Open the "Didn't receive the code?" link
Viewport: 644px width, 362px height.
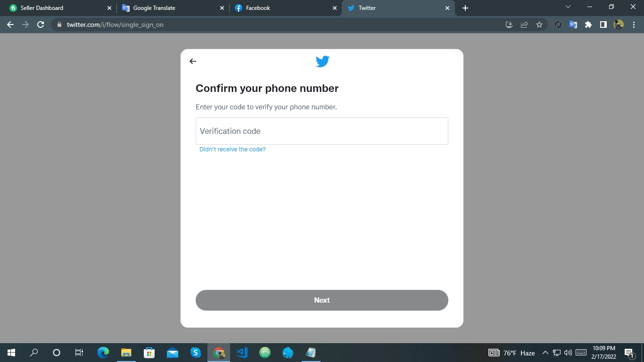pos(232,149)
